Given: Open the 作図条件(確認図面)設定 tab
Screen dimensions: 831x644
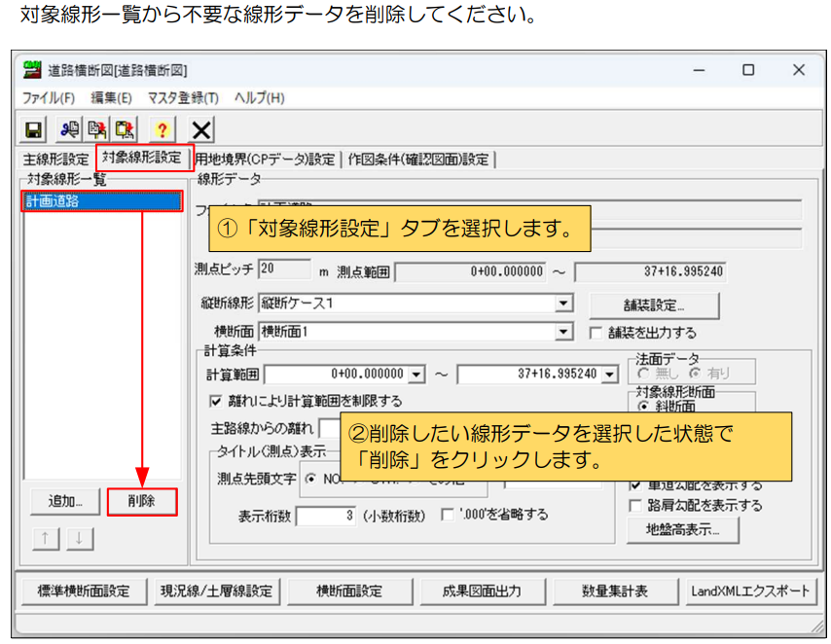Looking at the screenshot, I should tap(418, 159).
